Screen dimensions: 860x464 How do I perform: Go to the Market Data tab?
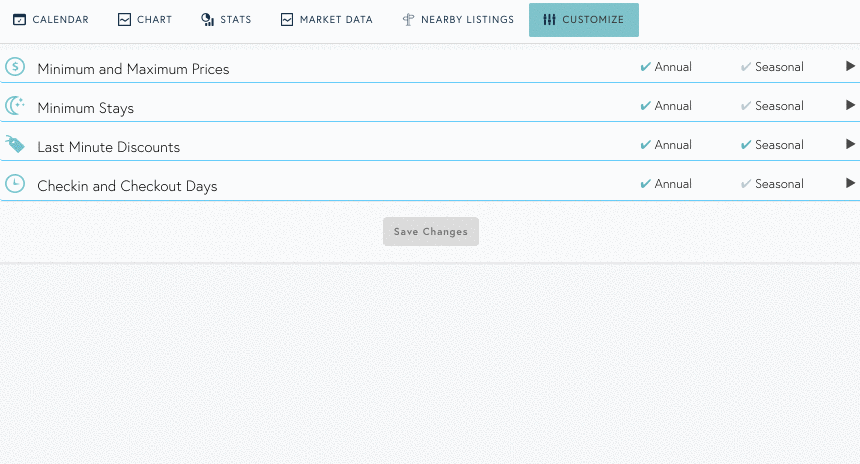[x=326, y=20]
